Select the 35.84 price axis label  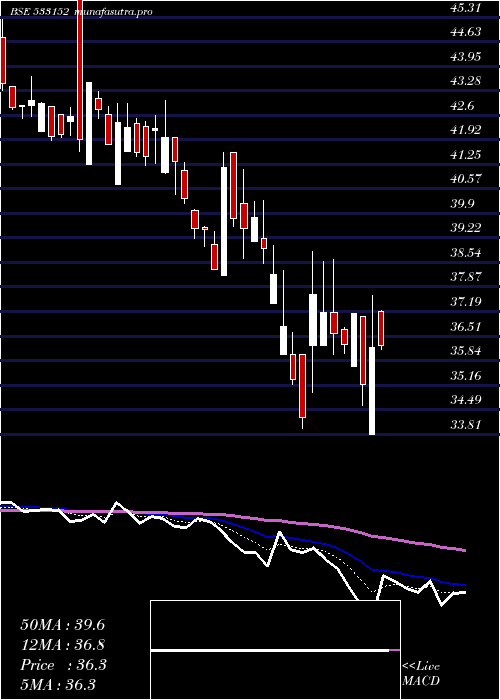[x=466, y=351]
